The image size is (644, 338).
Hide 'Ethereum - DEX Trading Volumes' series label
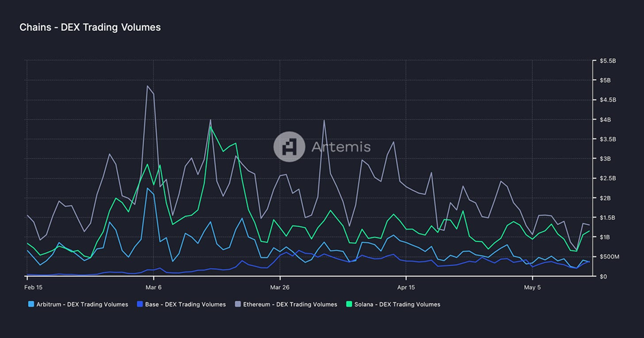290,304
